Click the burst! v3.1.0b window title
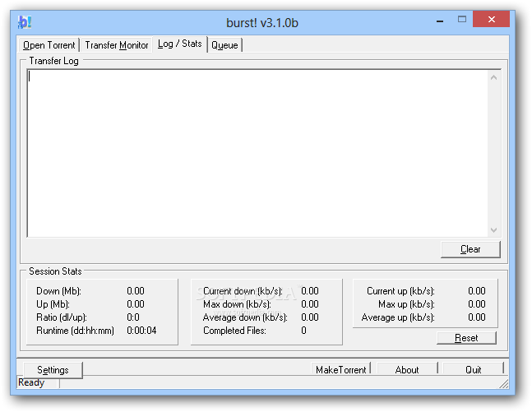 coord(262,23)
